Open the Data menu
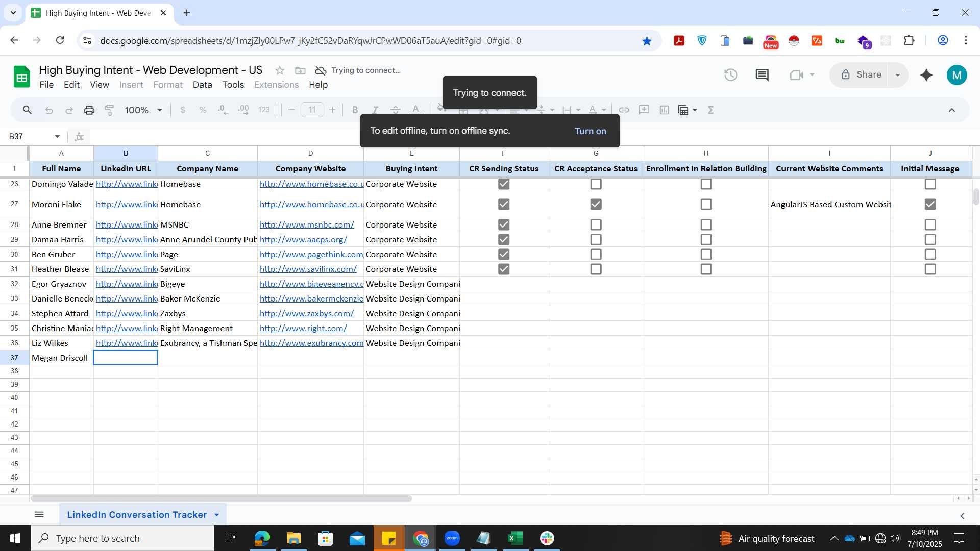The image size is (980, 551). (202, 85)
